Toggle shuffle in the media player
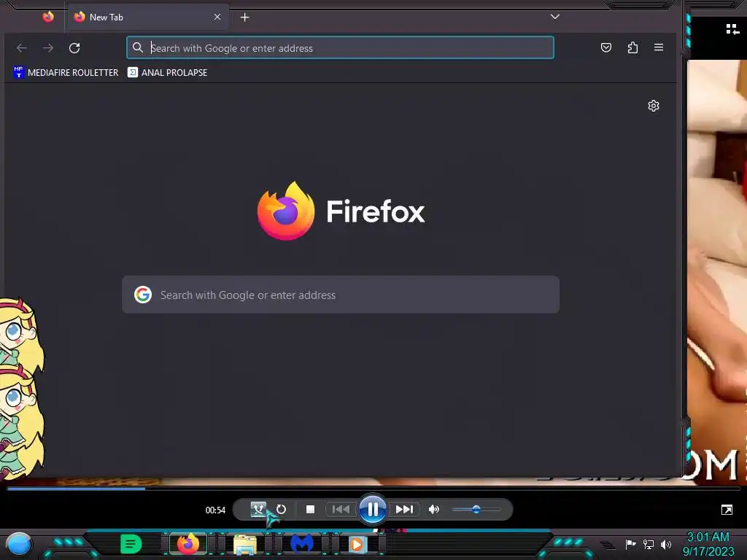 coord(259,510)
